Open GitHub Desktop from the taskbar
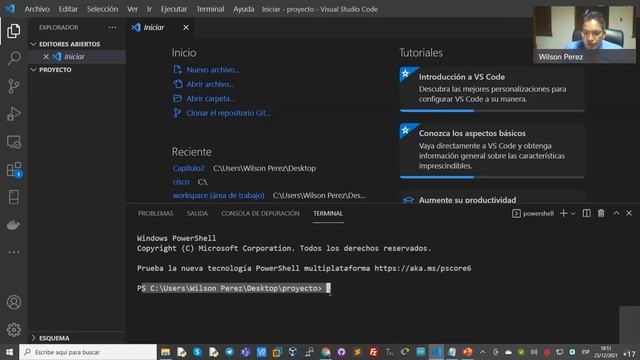The width and height of the screenshot is (640, 360). click(x=341, y=352)
